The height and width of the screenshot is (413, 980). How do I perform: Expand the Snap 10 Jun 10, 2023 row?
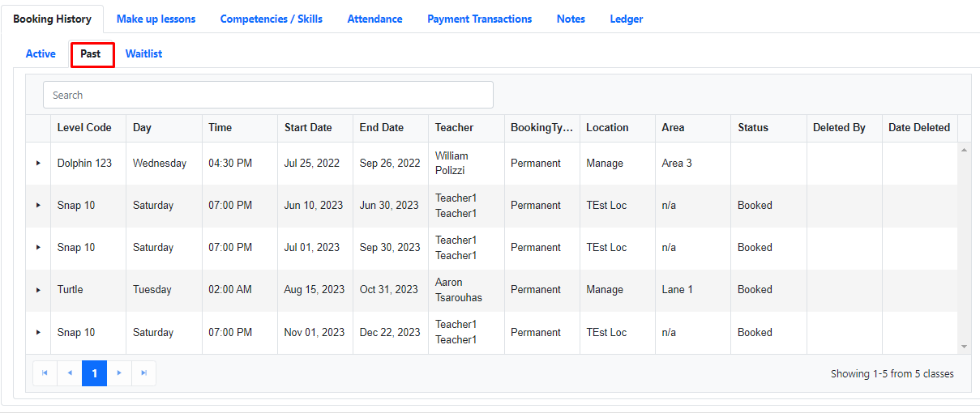pyautogui.click(x=38, y=206)
